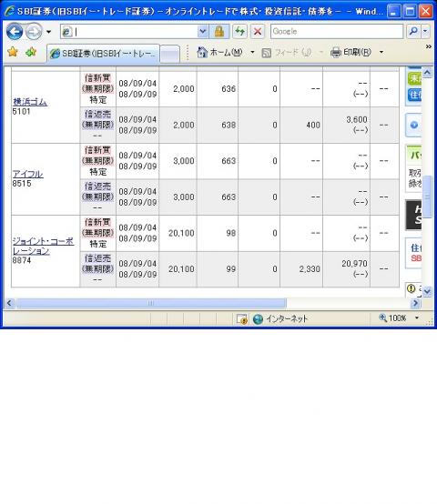Expand the recent pages dropdown arrow
The width and height of the screenshot is (437, 504).
48,32
